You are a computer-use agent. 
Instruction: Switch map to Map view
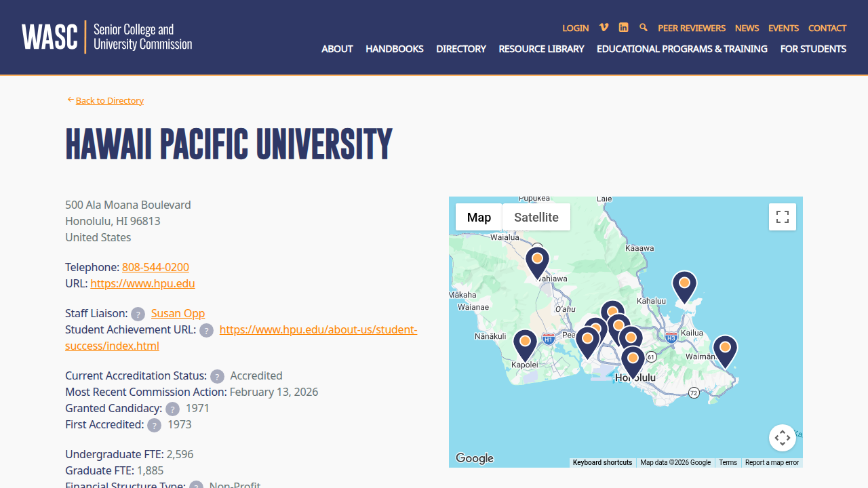(479, 217)
